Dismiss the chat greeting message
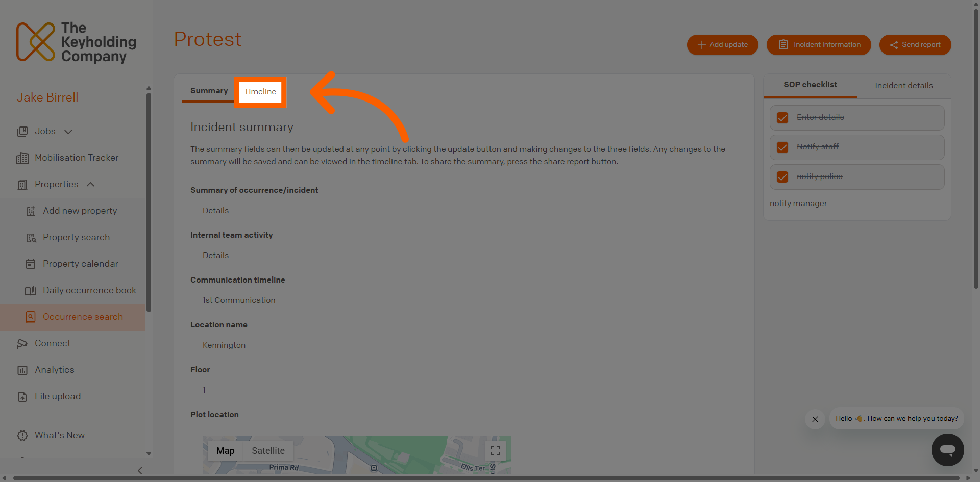 (x=815, y=419)
